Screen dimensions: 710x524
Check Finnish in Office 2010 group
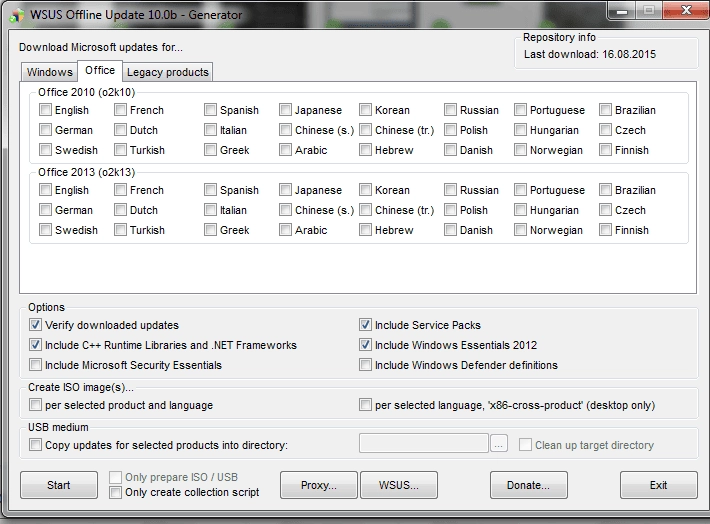tap(605, 150)
